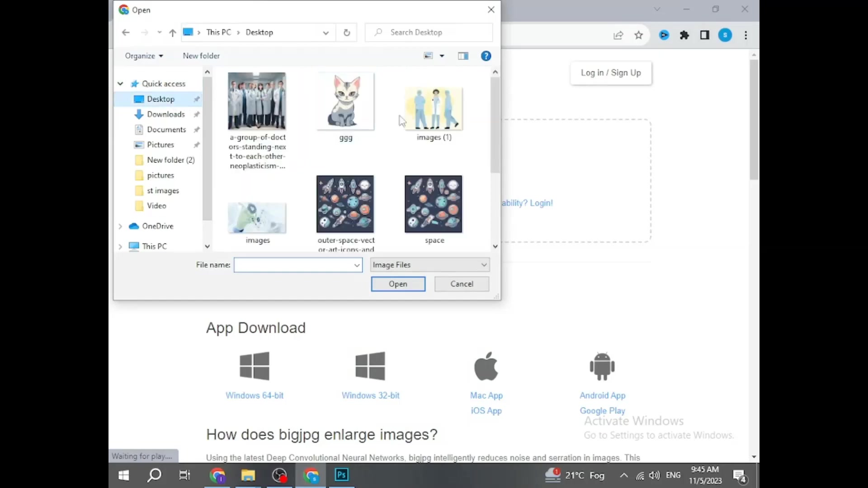Viewport: 868px width, 488px height.
Task: Open lowercase pictures folder in sidebar
Action: point(160,175)
